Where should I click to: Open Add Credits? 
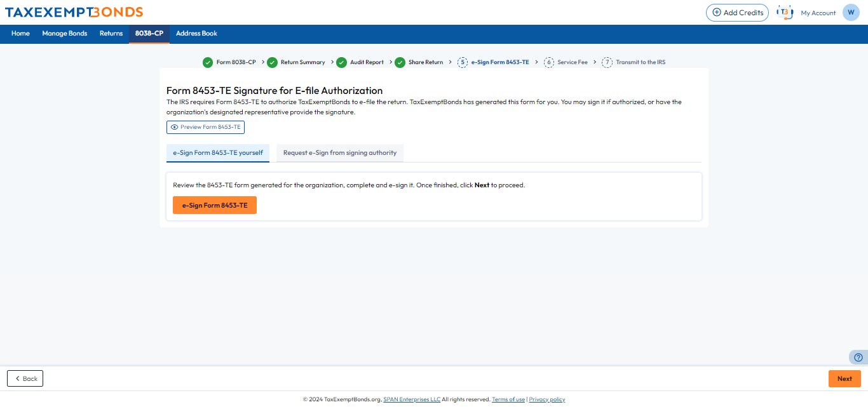coord(737,13)
